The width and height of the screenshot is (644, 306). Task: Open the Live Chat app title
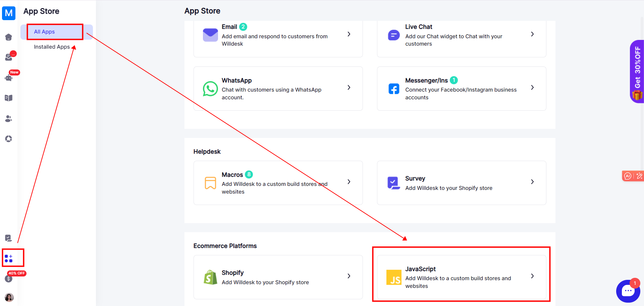(419, 27)
